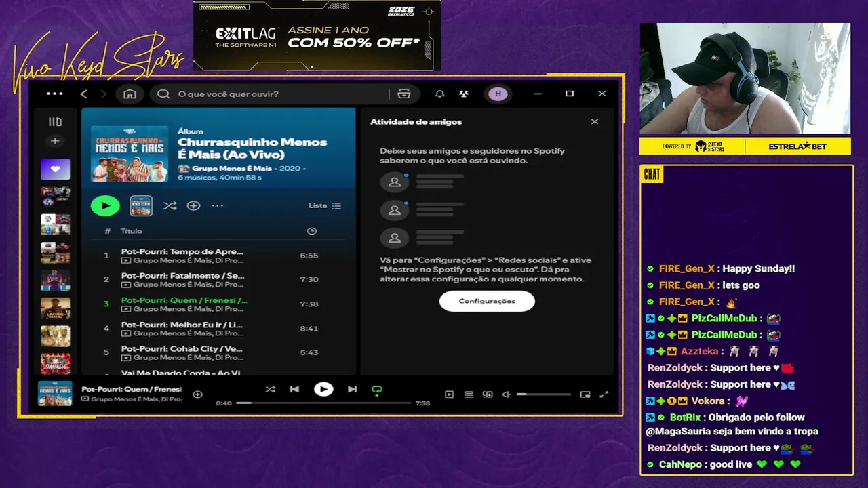Image resolution: width=868 pixels, height=488 pixels.
Task: Click the duration clock column header
Action: pos(312,231)
